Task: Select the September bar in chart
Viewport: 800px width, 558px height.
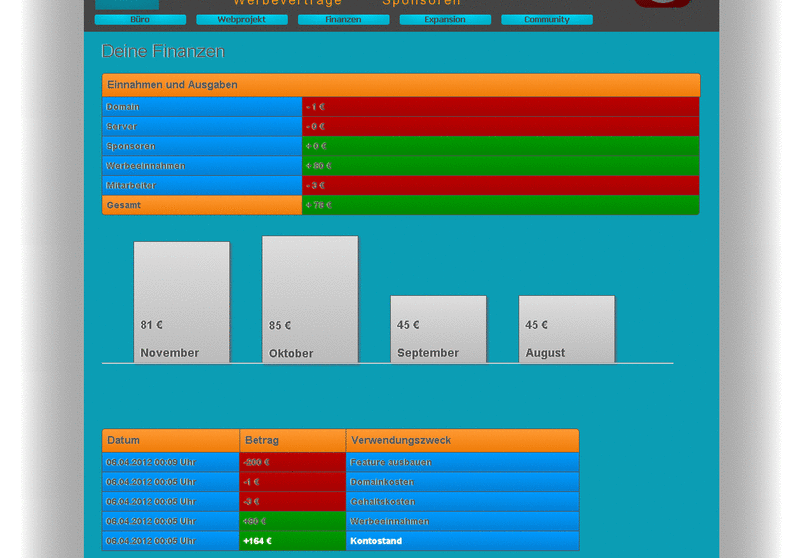Action: (x=439, y=329)
